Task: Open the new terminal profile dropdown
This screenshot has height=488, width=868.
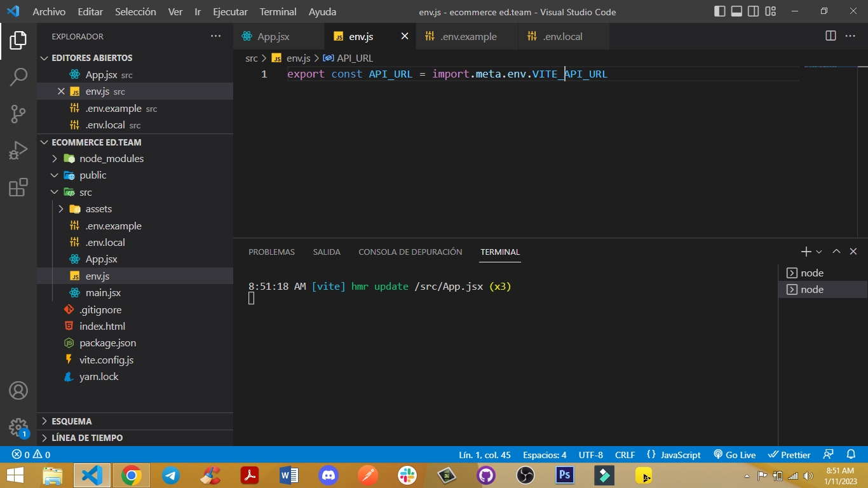Action: click(x=819, y=252)
